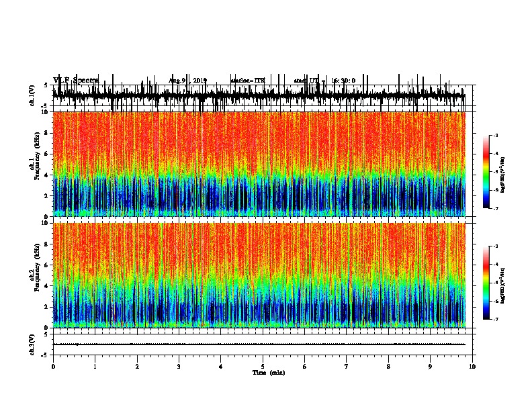Click the '-5' tick on ch.3(V) axis
Viewport: 532px width, 411px height.
45,355
